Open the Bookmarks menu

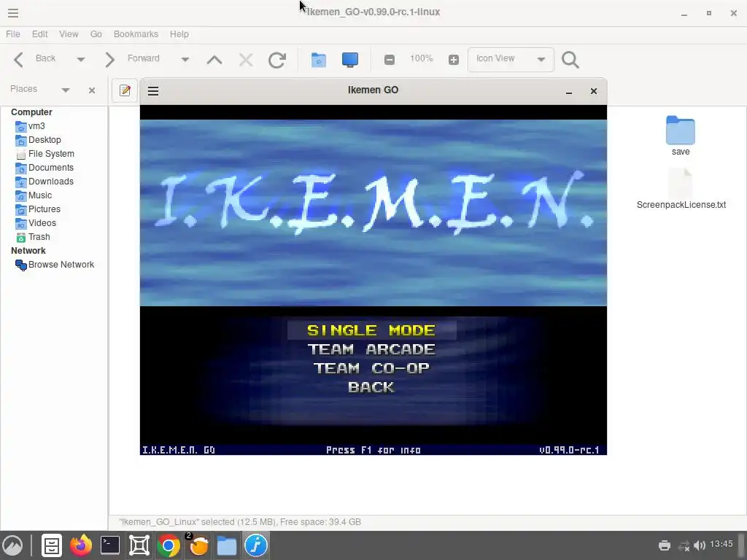click(136, 34)
